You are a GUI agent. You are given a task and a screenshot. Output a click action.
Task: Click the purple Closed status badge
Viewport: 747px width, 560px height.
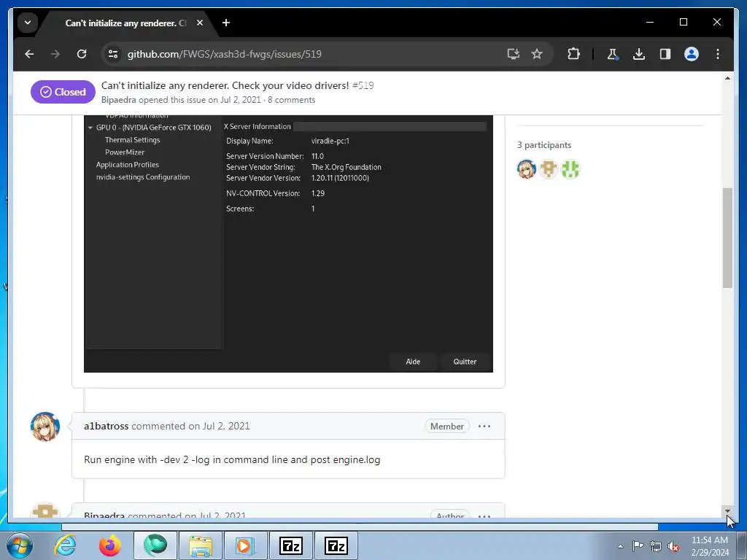[x=63, y=92]
